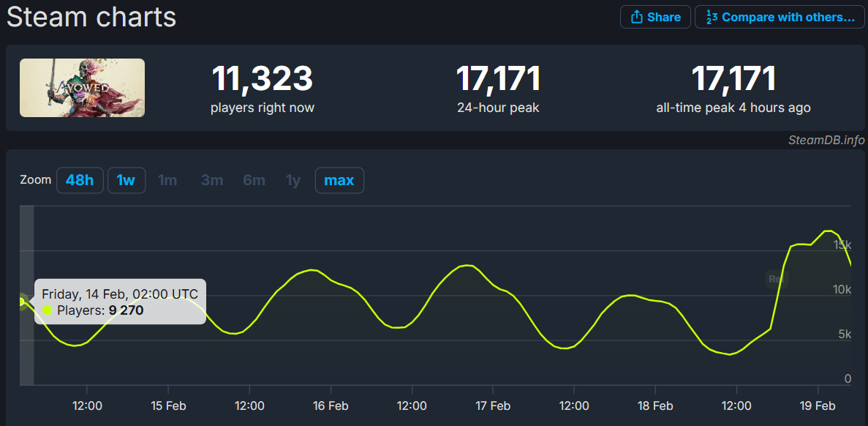
Task: Click the 15 Feb axis label
Action: tap(167, 406)
